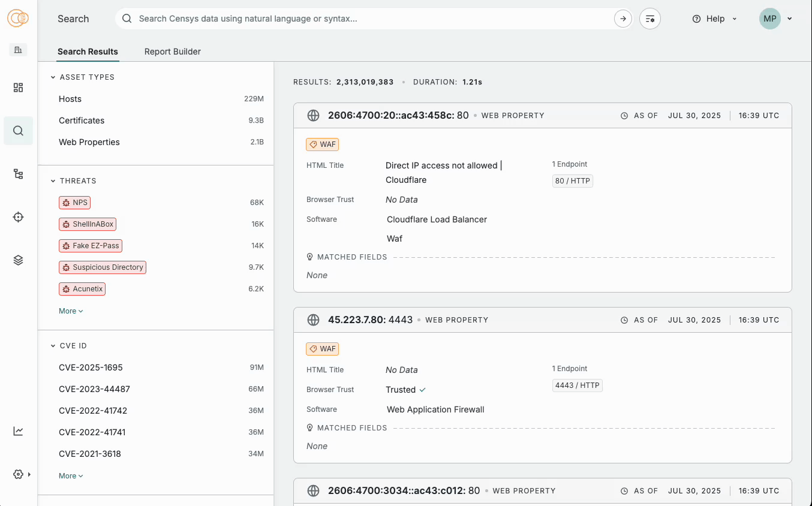Open the dashboard grid icon in sidebar
812x506 pixels.
point(17,88)
